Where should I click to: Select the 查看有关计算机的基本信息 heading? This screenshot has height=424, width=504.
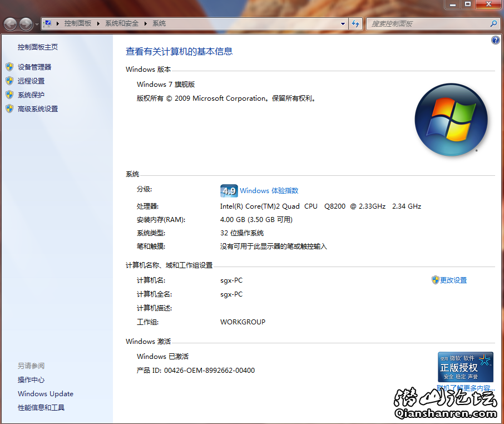click(179, 51)
